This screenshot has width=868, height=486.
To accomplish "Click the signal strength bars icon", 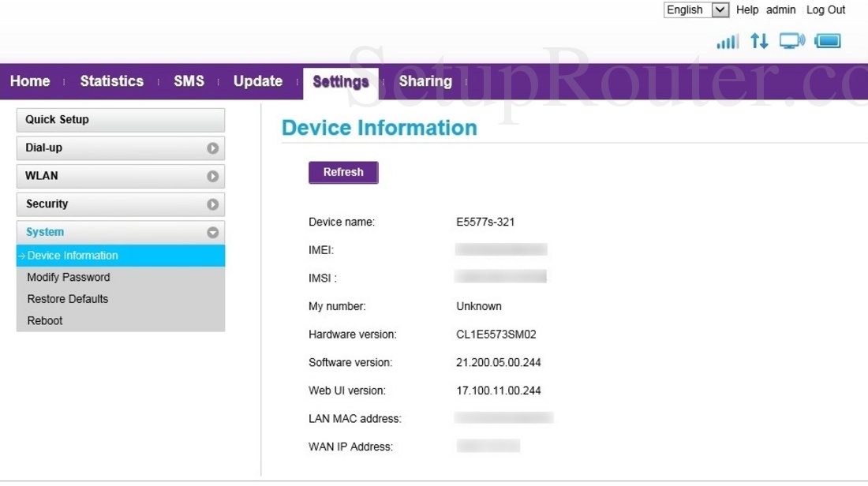I will [x=727, y=41].
